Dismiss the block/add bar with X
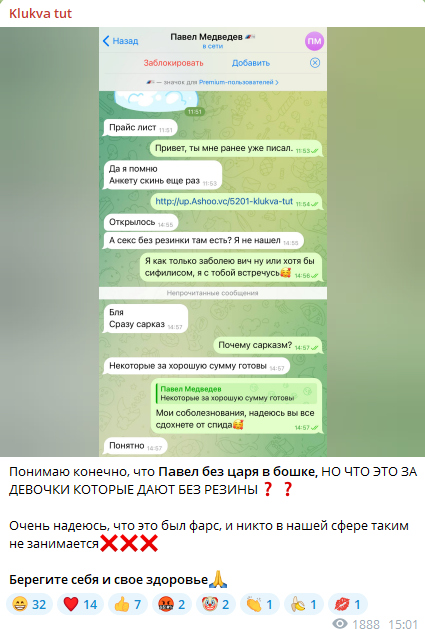The height and width of the screenshot is (629, 425). 315,63
